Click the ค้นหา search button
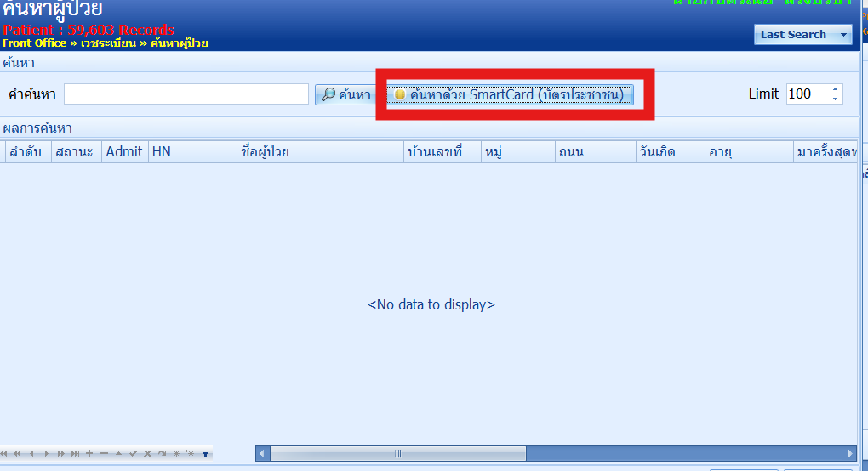The image size is (868, 471). 346,94
